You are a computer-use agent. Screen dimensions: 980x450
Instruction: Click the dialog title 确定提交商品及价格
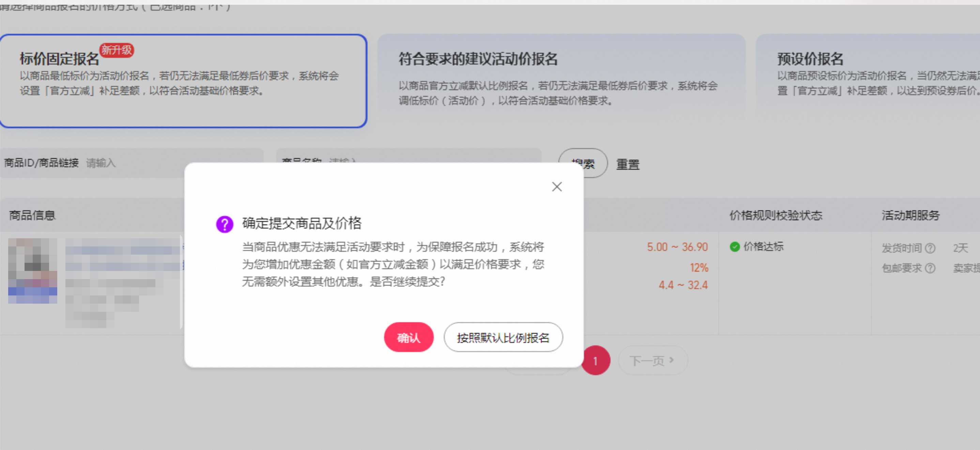302,223
